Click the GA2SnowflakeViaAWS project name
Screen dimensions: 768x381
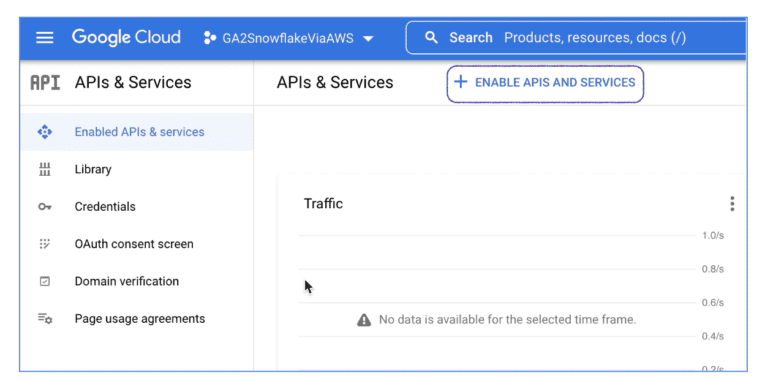click(288, 38)
